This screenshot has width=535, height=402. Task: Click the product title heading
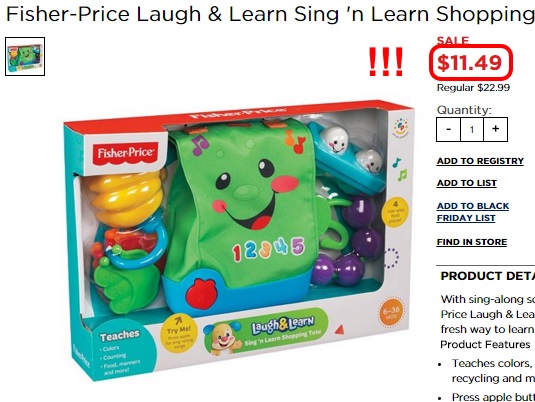tap(270, 14)
